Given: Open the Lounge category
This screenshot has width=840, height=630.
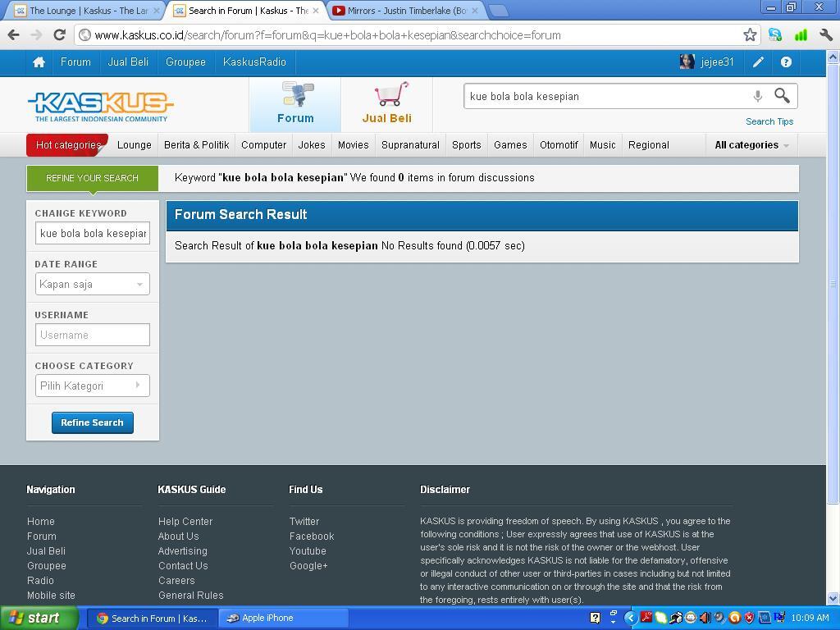Looking at the screenshot, I should (134, 145).
